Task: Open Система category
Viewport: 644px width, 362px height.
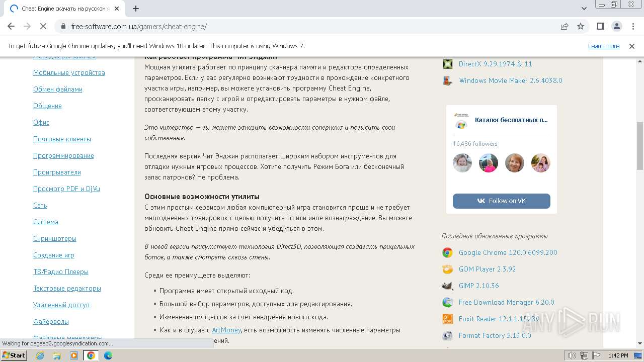Action: [x=46, y=222]
